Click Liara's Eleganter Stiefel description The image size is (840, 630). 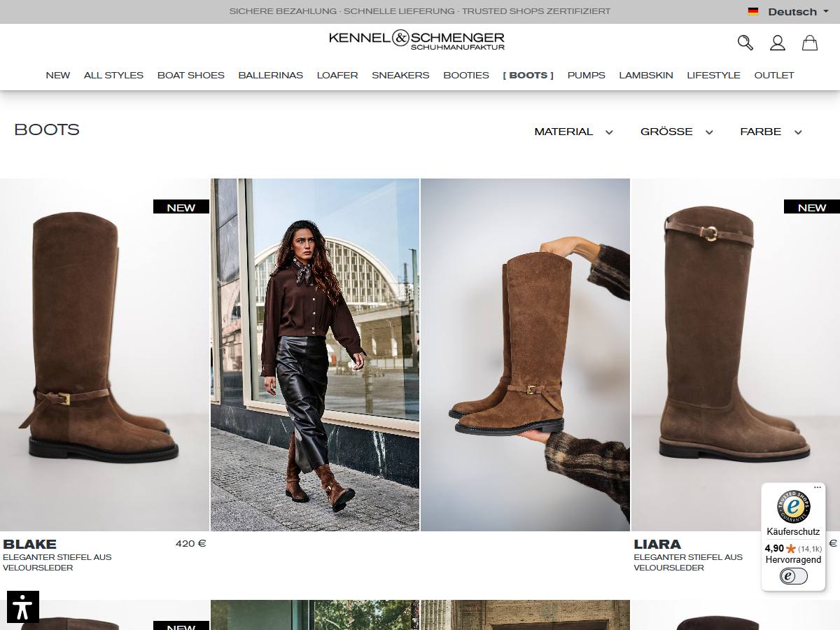(x=688, y=563)
